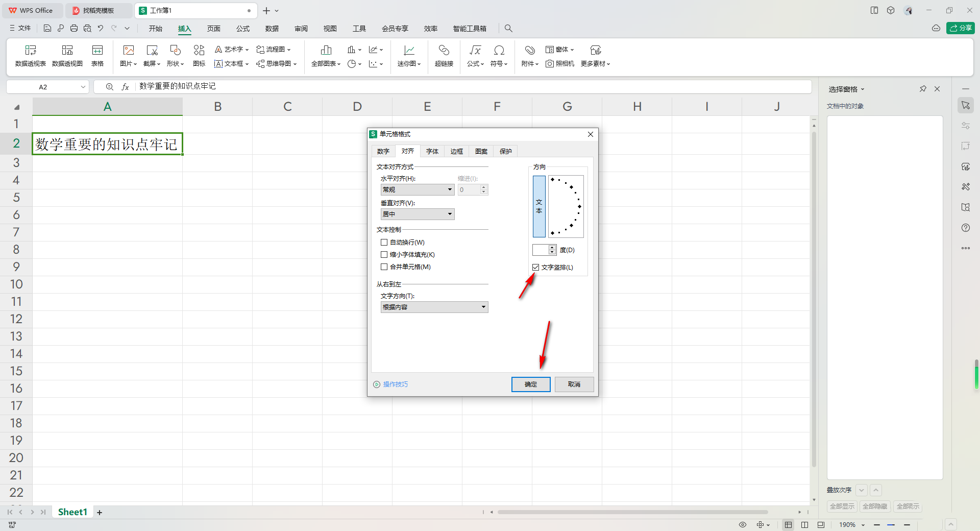Image resolution: width=980 pixels, height=531 pixels.
Task: Click the formula bar text field
Action: coord(472,87)
